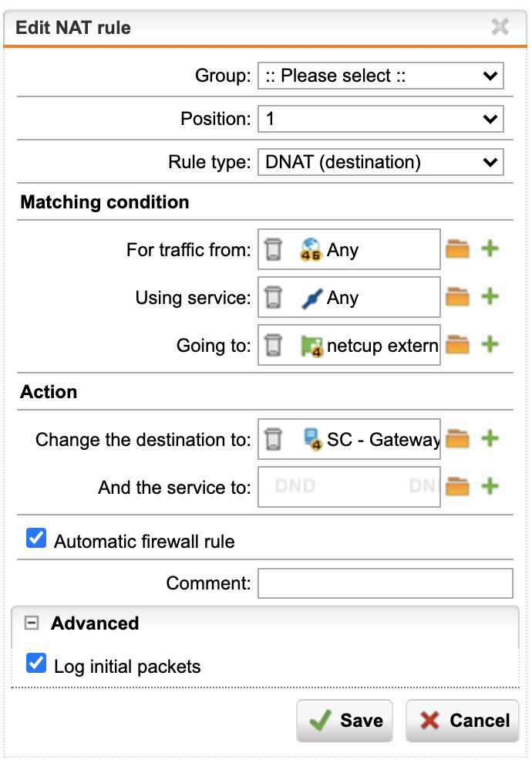This screenshot has width=532, height=767.
Task: Disable Log initial packets checkbox
Action: point(36,664)
